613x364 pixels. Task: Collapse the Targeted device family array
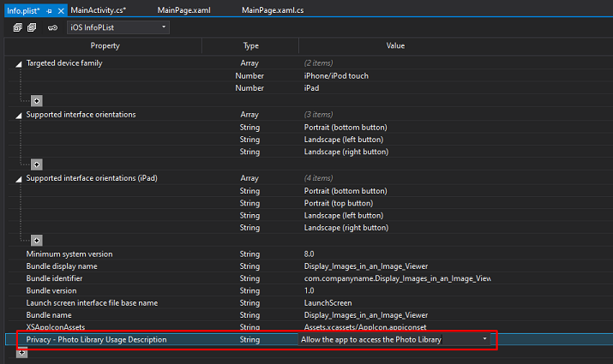pos(20,64)
